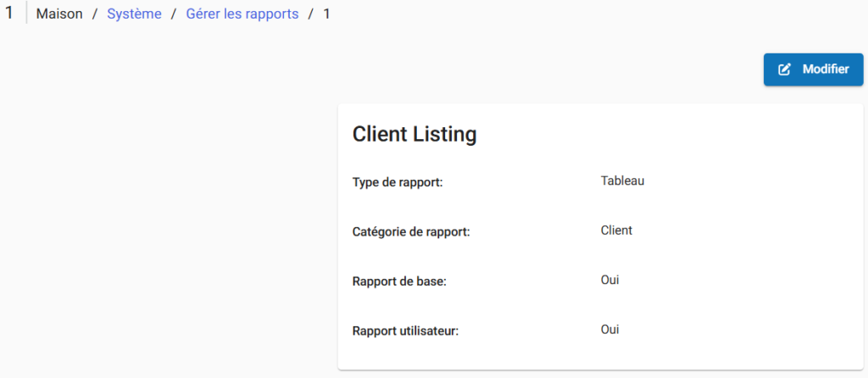Image resolution: width=868 pixels, height=378 pixels.
Task: Click the Client category value
Action: pyautogui.click(x=616, y=230)
